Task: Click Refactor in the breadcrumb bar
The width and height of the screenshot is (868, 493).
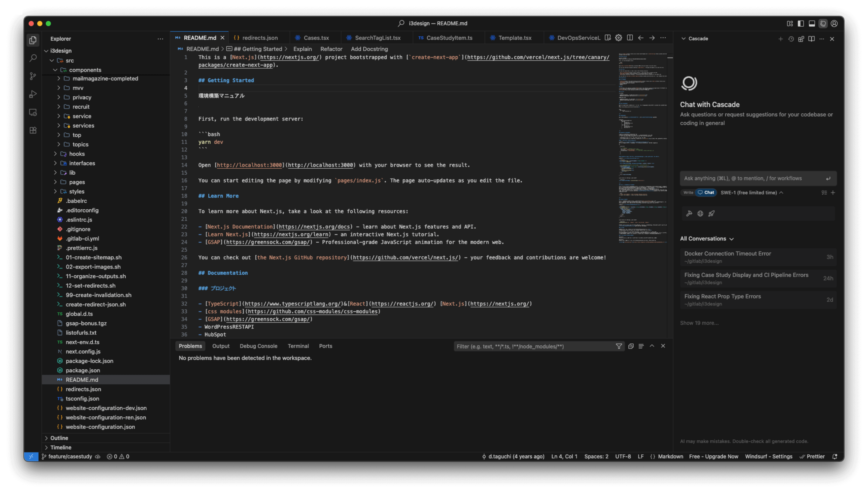Action: click(331, 49)
